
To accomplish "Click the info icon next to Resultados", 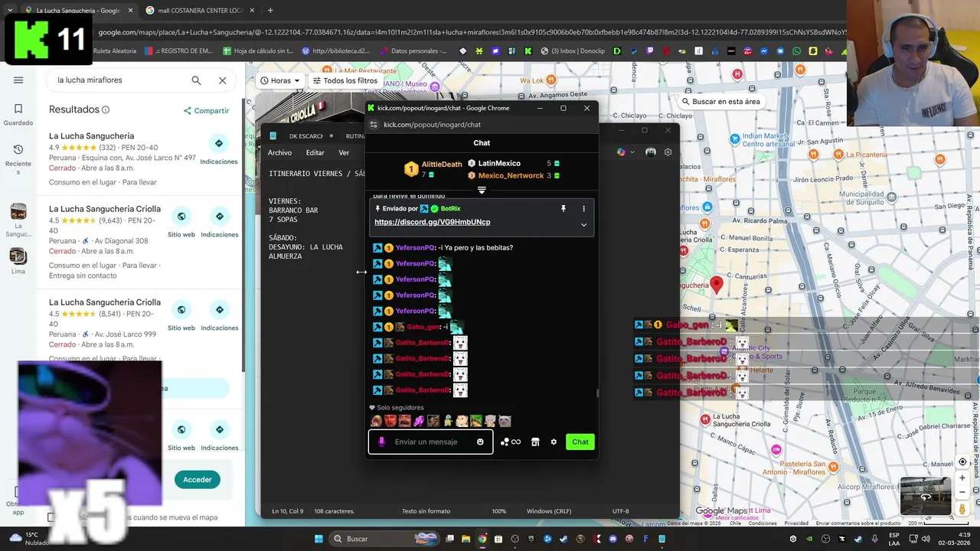I will click(x=106, y=109).
